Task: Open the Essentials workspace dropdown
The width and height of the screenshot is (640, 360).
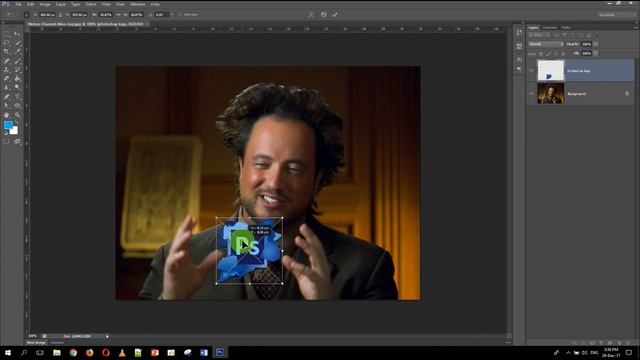Action: tap(617, 15)
